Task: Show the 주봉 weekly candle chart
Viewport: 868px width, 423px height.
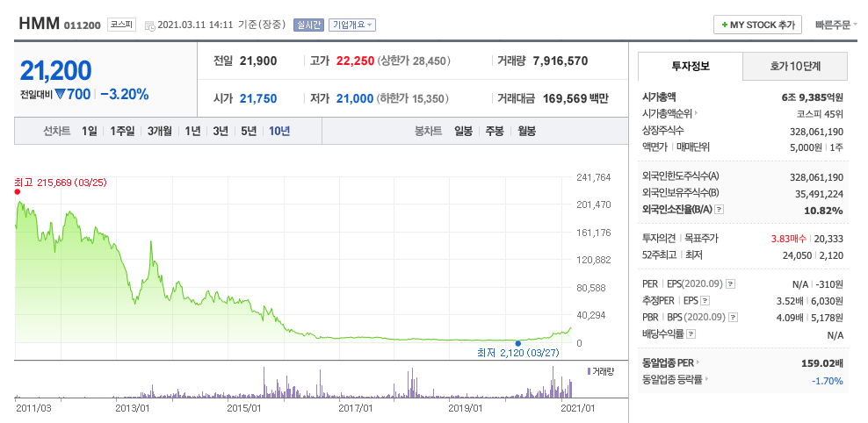Action: click(x=495, y=131)
